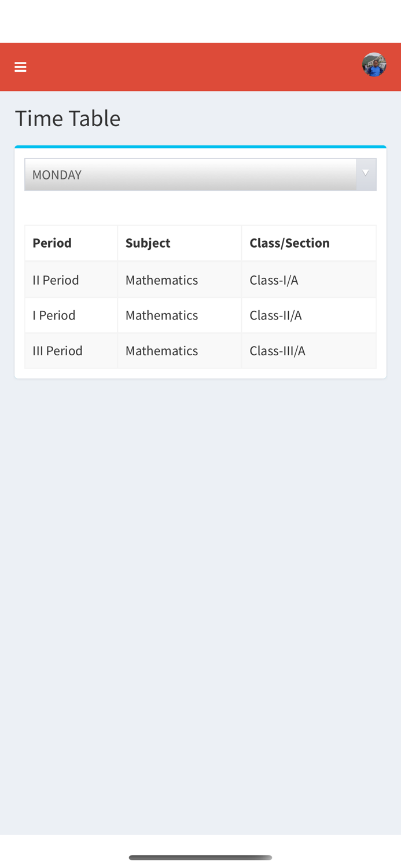The width and height of the screenshot is (401, 868).
Task: Click the Subject column header
Action: 148,243
